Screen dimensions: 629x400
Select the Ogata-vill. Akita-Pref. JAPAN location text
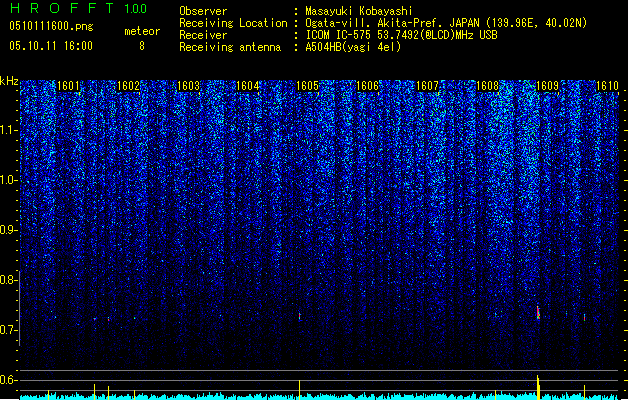point(446,23)
